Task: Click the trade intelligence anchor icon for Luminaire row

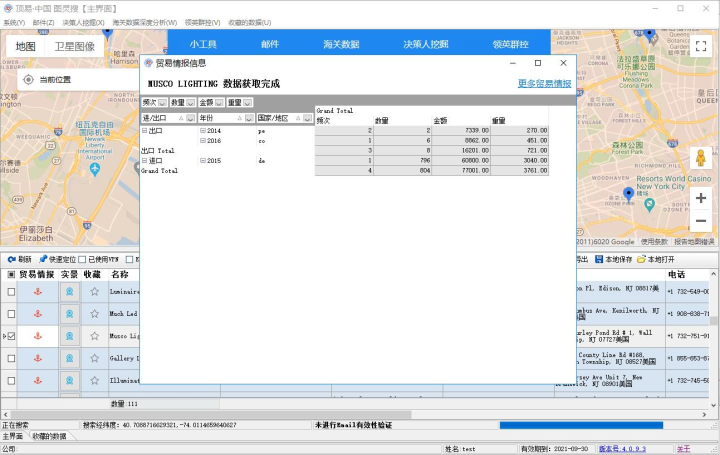Action: [38, 292]
